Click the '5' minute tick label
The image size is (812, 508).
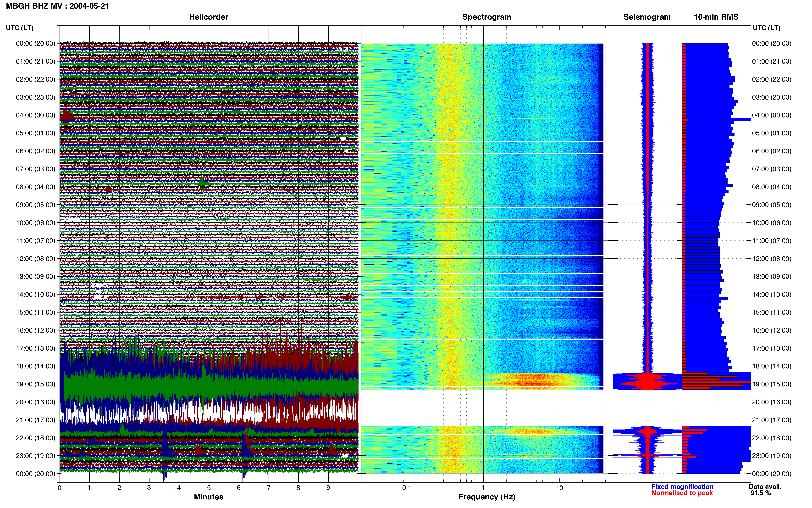point(209,487)
